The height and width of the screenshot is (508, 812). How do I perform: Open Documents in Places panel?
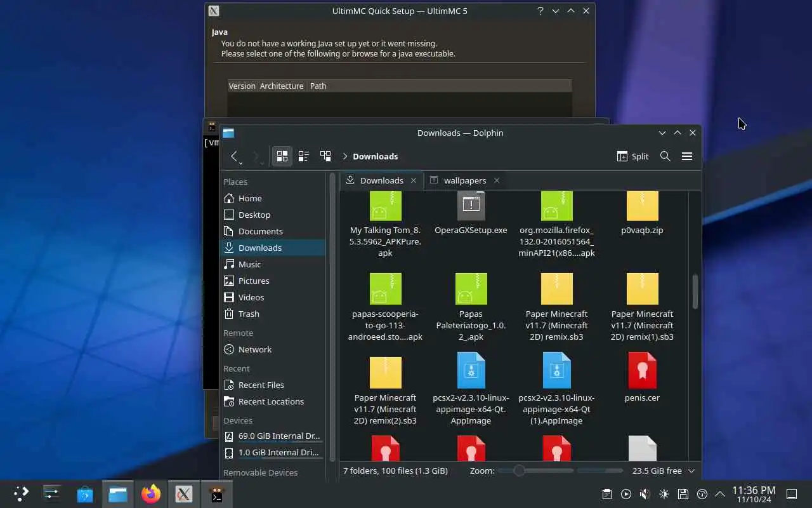(273, 231)
